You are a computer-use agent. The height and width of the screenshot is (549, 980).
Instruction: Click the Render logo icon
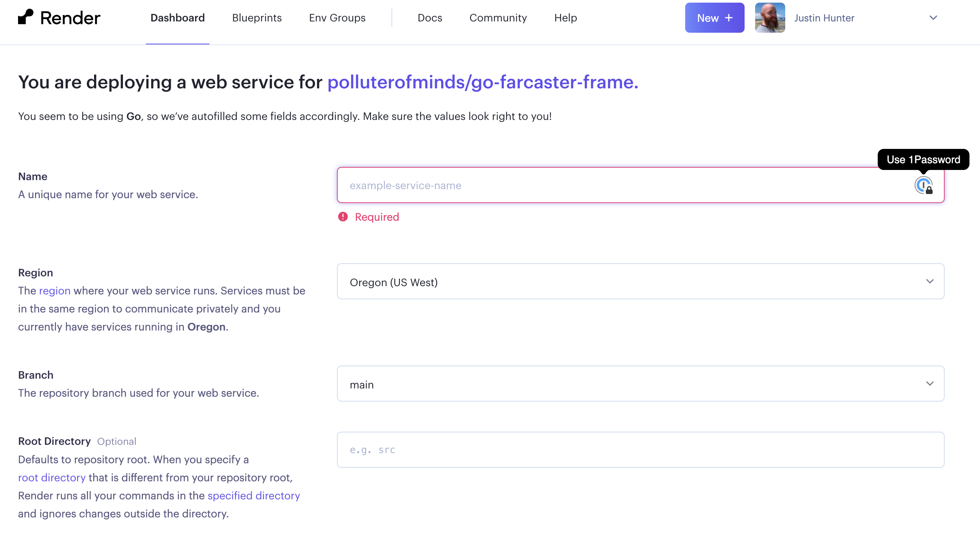(x=26, y=17)
